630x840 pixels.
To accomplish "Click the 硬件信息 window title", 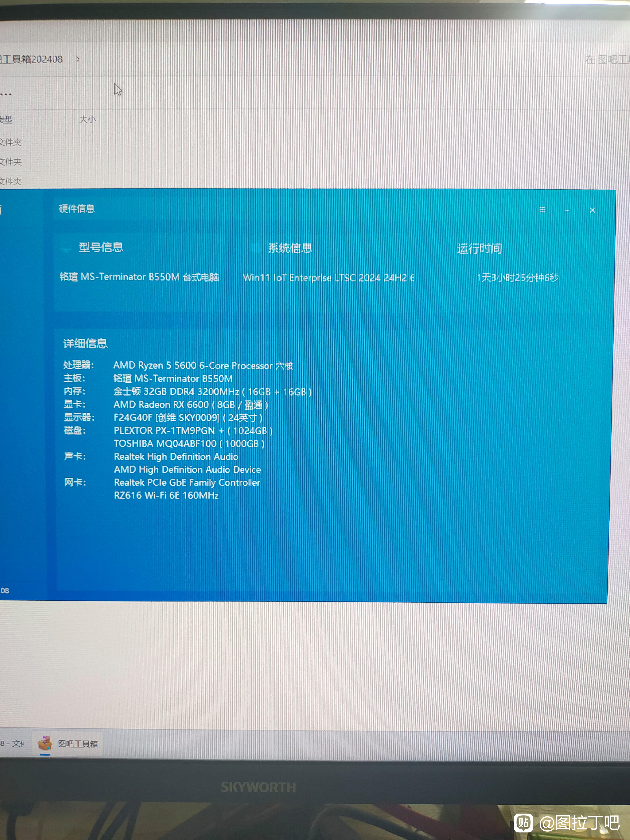I will pyautogui.click(x=77, y=209).
